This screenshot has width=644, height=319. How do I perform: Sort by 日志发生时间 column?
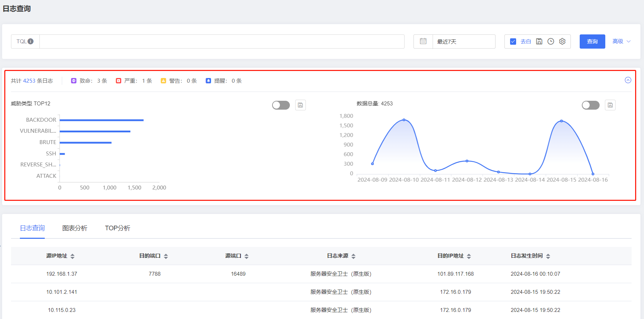click(x=548, y=256)
